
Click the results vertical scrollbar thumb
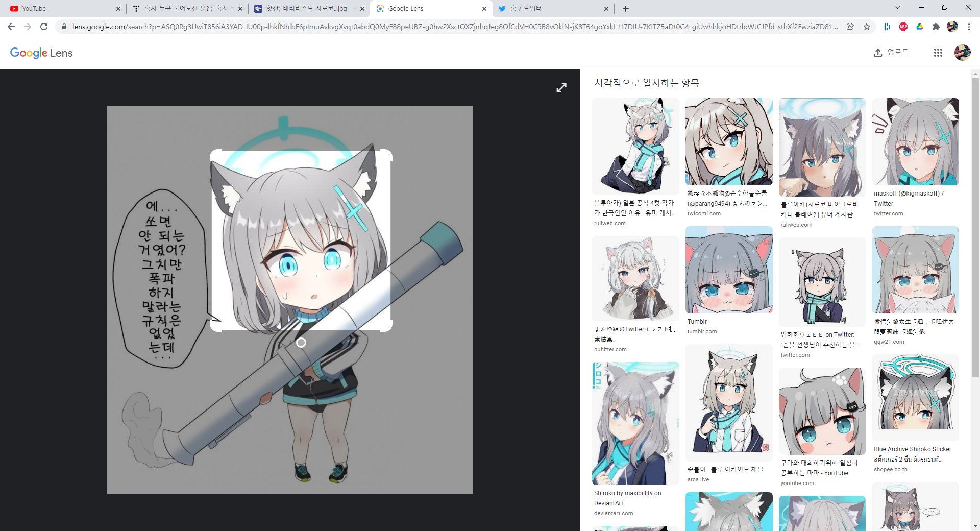coord(975,227)
